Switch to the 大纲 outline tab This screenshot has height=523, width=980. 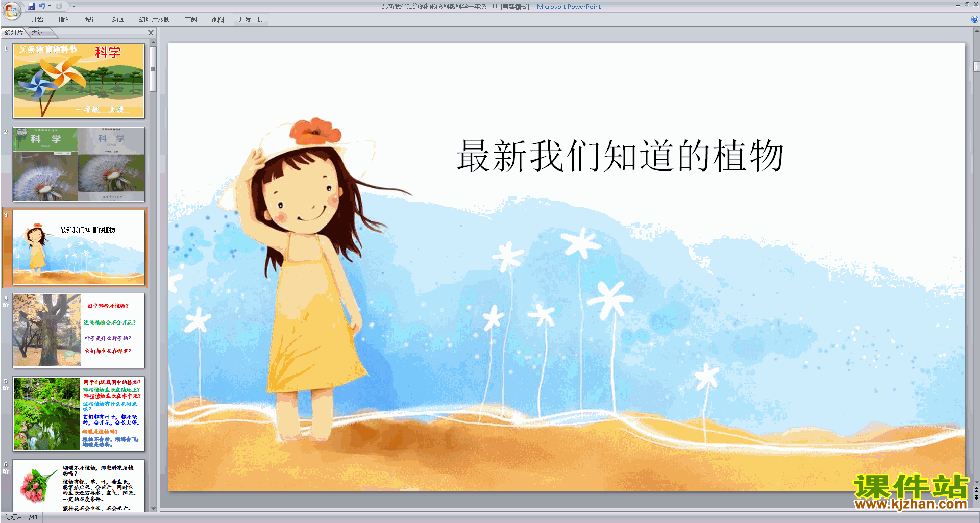38,32
